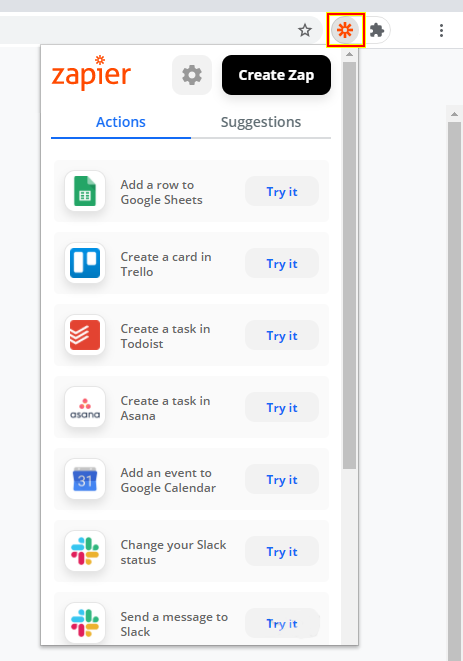This screenshot has width=463, height=661.
Task: Switch to the Actions tab
Action: (x=121, y=122)
